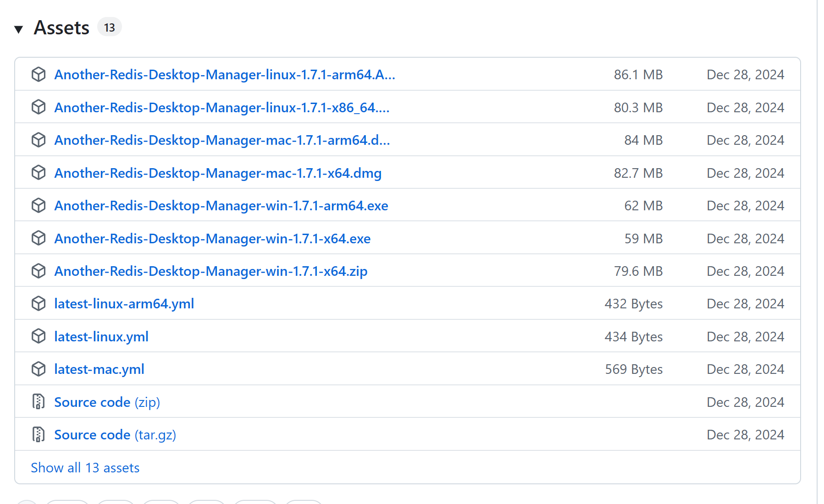The height and width of the screenshot is (504, 824).
Task: Click the package icon next to the linux x86_64 asset
Action: (x=39, y=107)
